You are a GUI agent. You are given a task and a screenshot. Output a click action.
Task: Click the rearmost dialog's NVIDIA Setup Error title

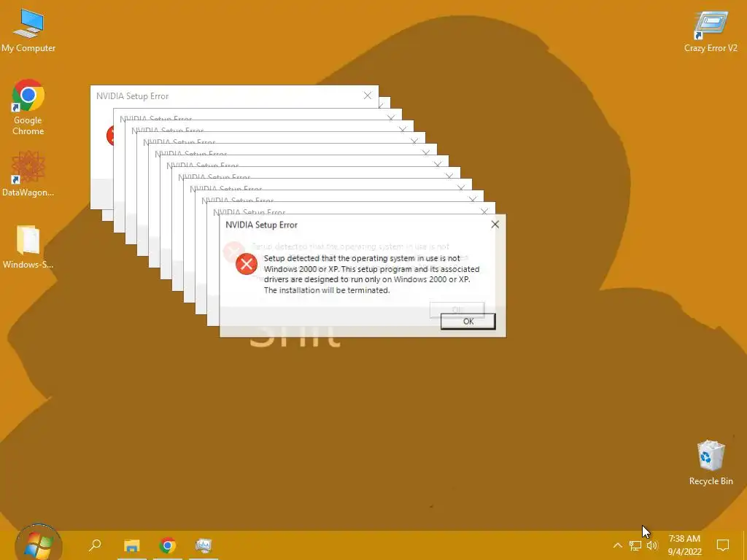point(133,96)
